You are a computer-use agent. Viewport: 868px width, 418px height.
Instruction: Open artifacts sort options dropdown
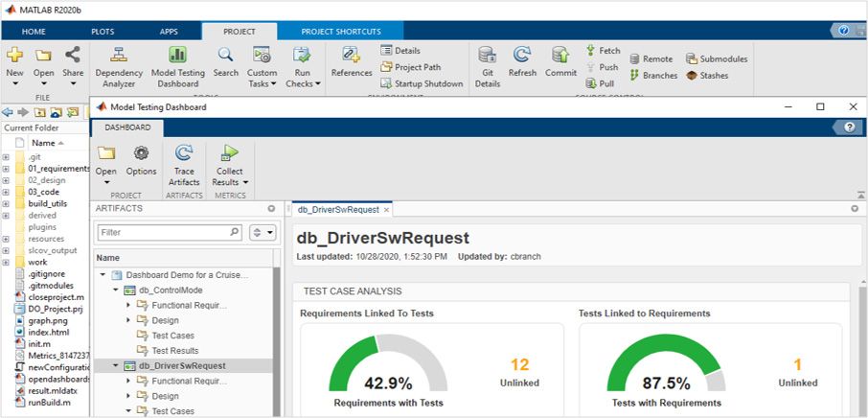[263, 233]
